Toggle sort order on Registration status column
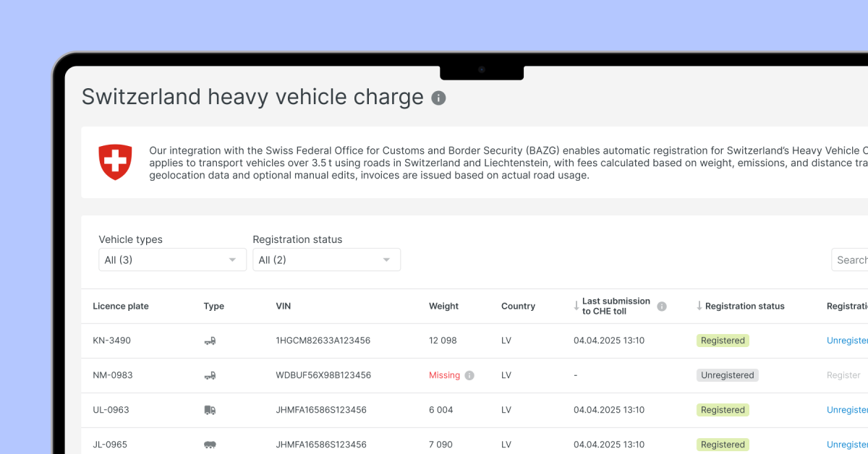Image resolution: width=868 pixels, height=454 pixels. (x=697, y=306)
